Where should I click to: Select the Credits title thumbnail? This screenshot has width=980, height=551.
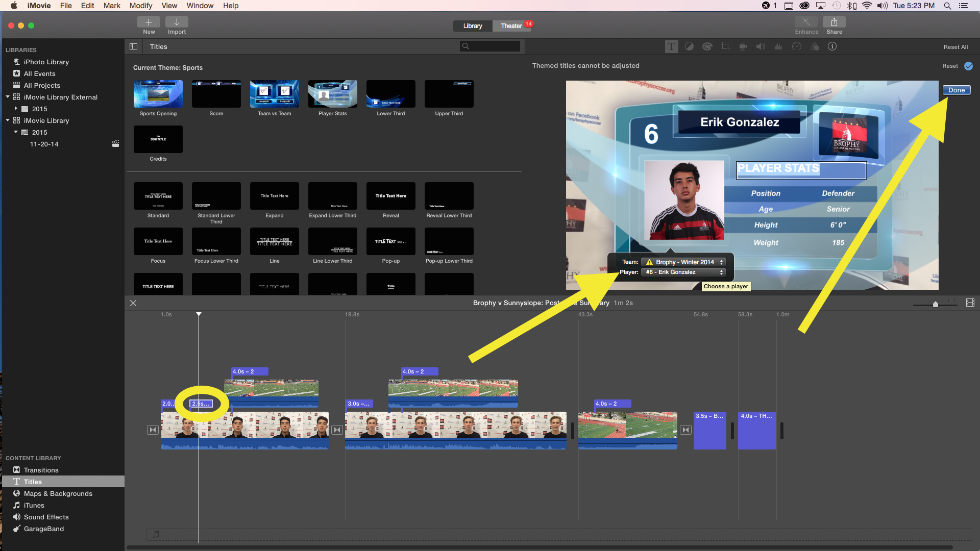158,139
